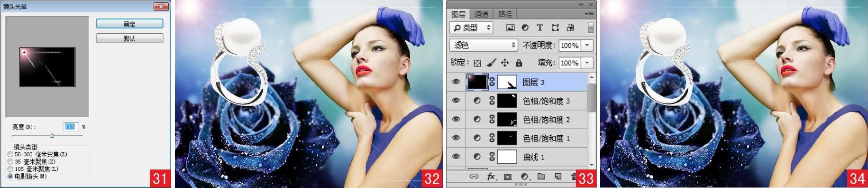The image size is (868, 188).
Task: Click the brightness value input field
Action: pos(70,127)
